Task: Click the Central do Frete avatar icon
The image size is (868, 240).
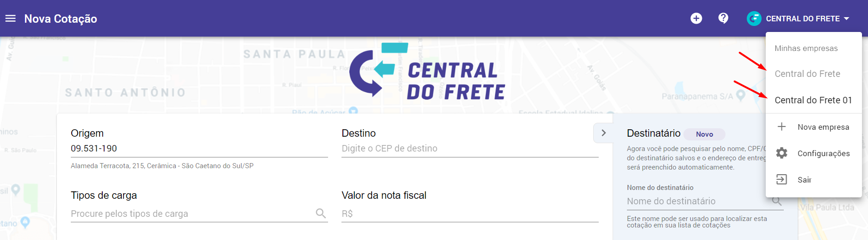Action: pos(754,19)
